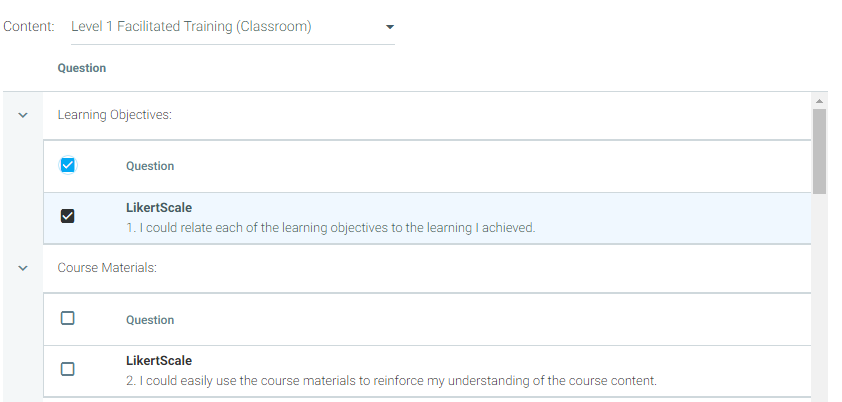Uncheck select-all checkbox under Learning Objectives
This screenshot has width=842, height=402.
tap(68, 165)
